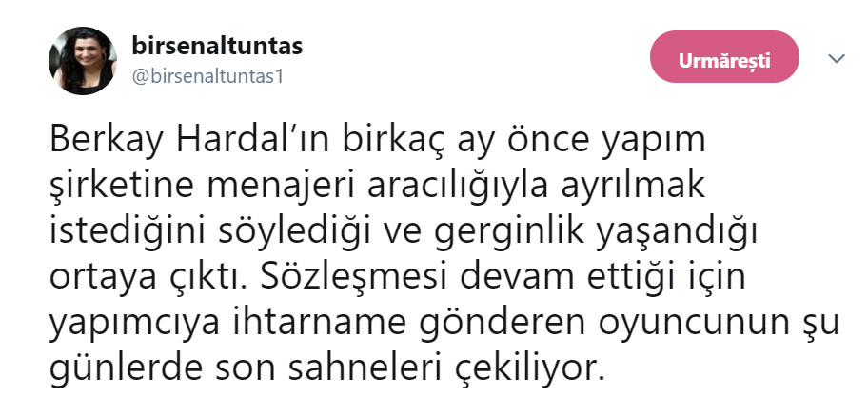Viewport: 868px width, 398px height.
Task: Expand the tweet options chevron menu
Action: 837,59
